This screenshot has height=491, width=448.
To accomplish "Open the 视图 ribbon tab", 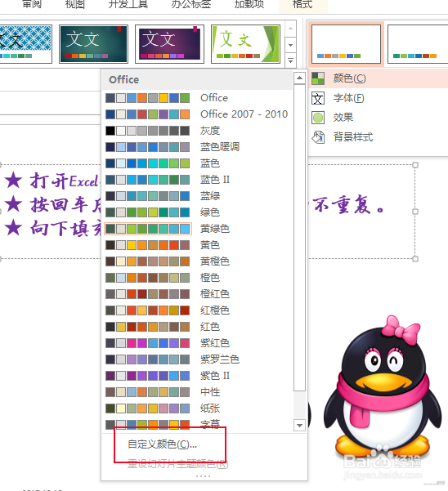I will pyautogui.click(x=75, y=4).
